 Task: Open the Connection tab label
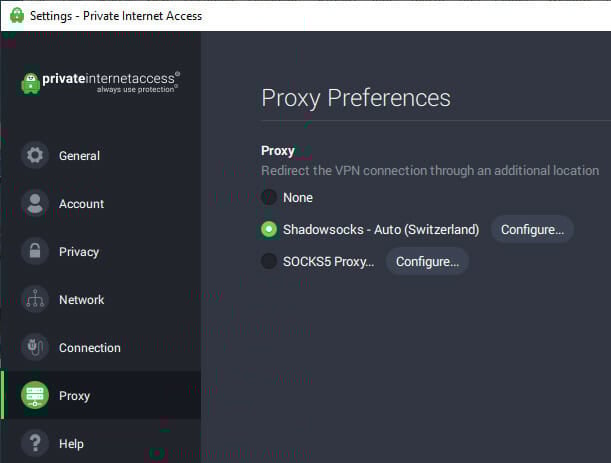(90, 348)
